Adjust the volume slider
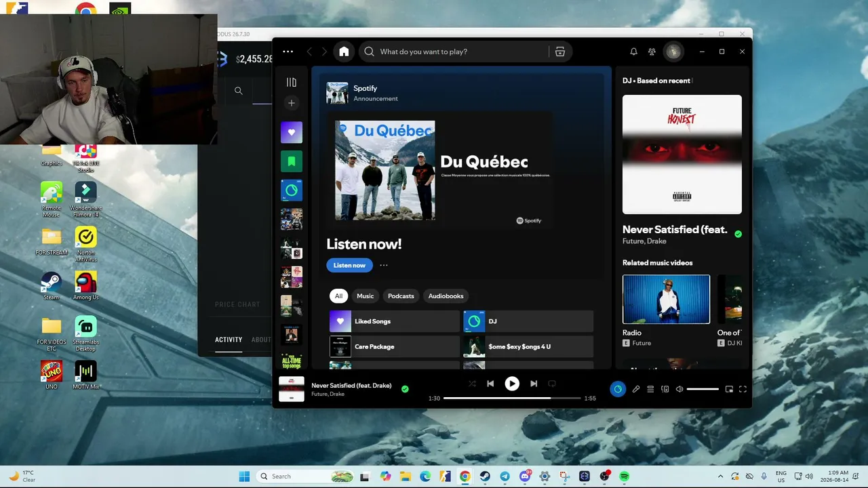Viewport: 868px width, 488px height. 703,389
